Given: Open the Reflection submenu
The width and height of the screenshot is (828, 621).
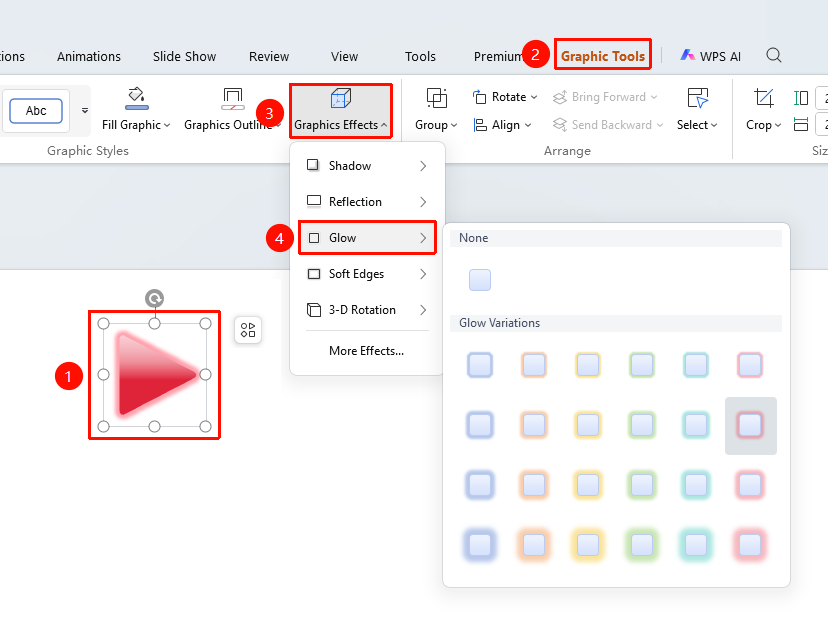Looking at the screenshot, I should pos(367,202).
